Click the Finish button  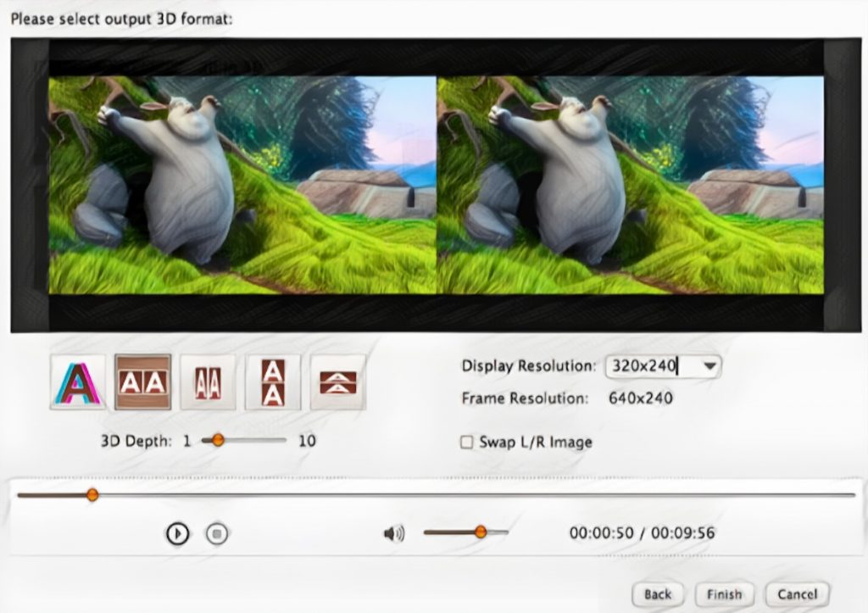[725, 594]
